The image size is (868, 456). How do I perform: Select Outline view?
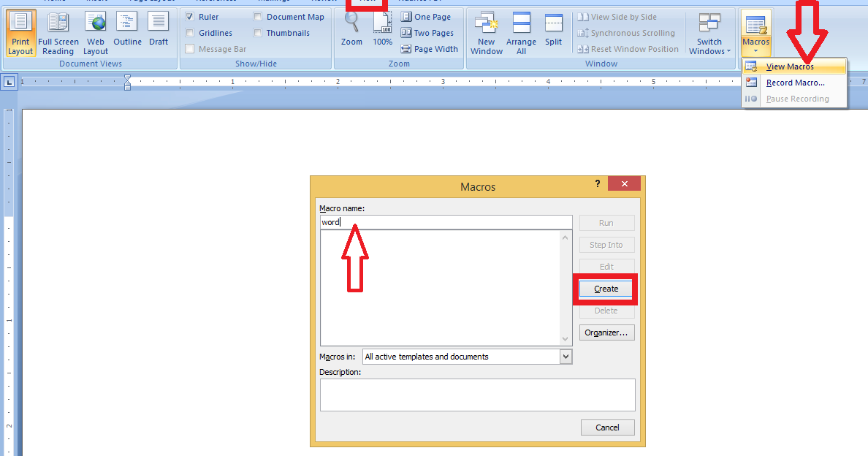click(127, 32)
